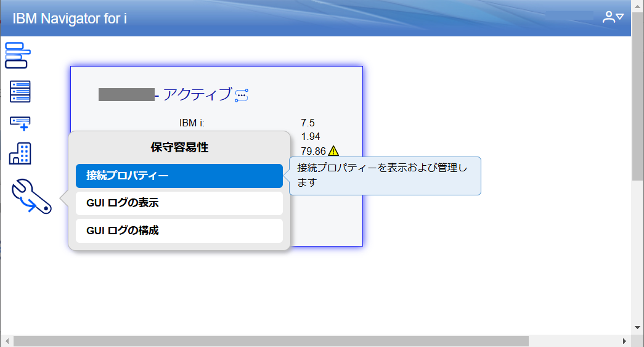
Task: Select GUI ログの表示 menu item
Action: tap(179, 203)
